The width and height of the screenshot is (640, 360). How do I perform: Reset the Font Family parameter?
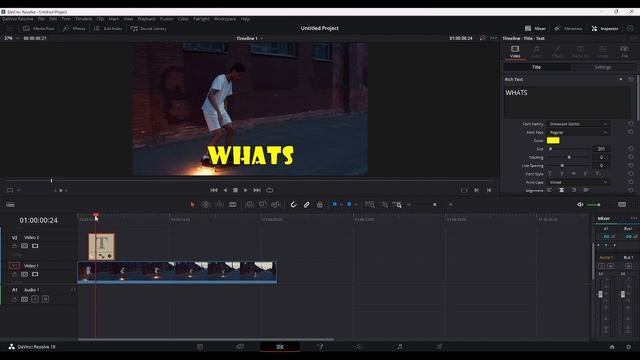point(631,124)
